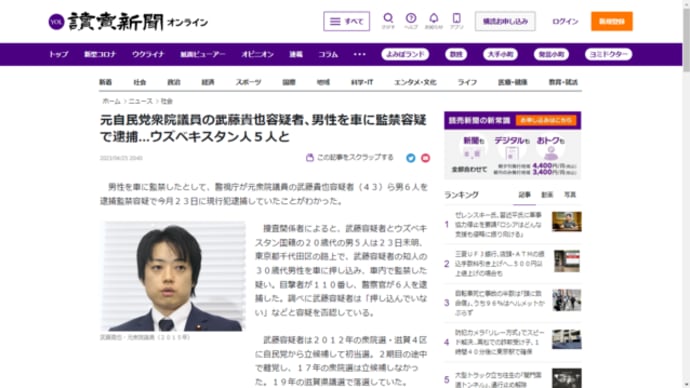This screenshot has height=388, width=690.
Task: Click ranking 2 article thumbnail
Action: click(567, 261)
